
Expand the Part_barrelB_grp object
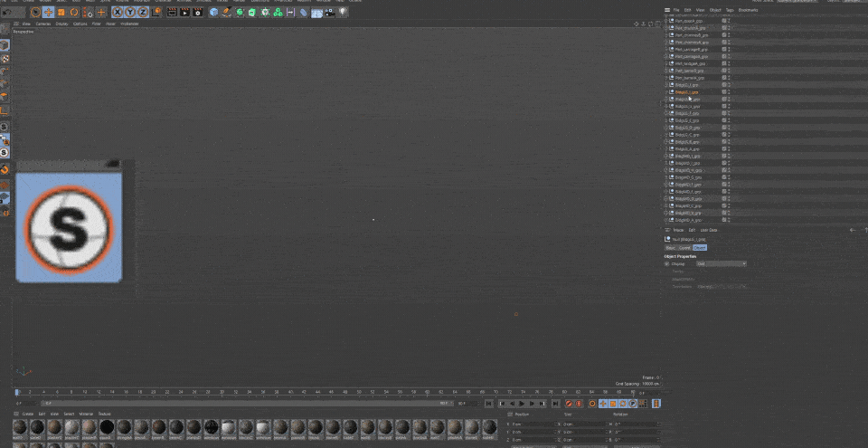coord(666,71)
